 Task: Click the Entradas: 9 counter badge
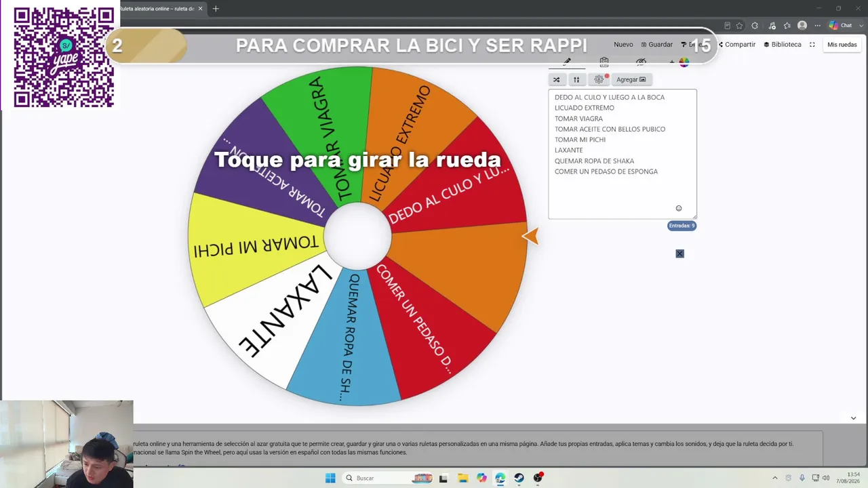click(682, 226)
